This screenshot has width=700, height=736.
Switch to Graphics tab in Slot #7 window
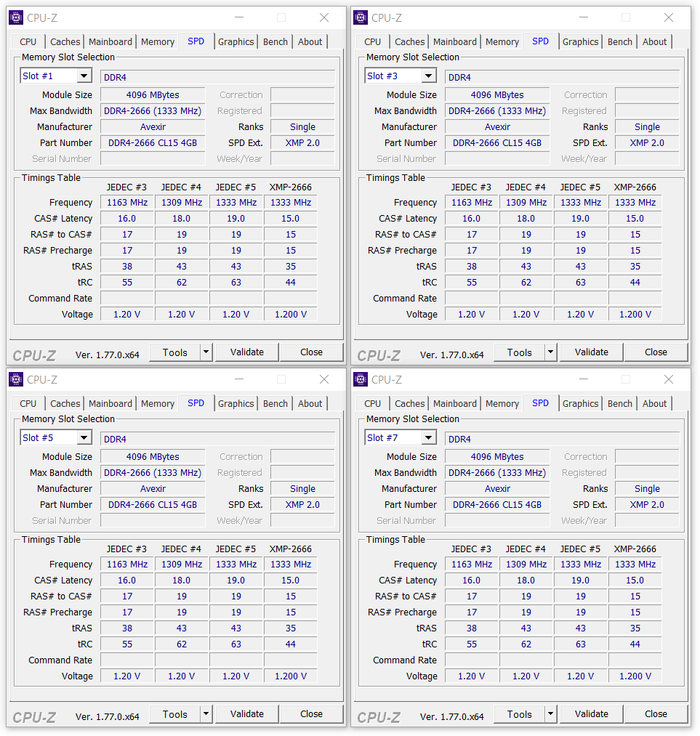click(x=580, y=404)
